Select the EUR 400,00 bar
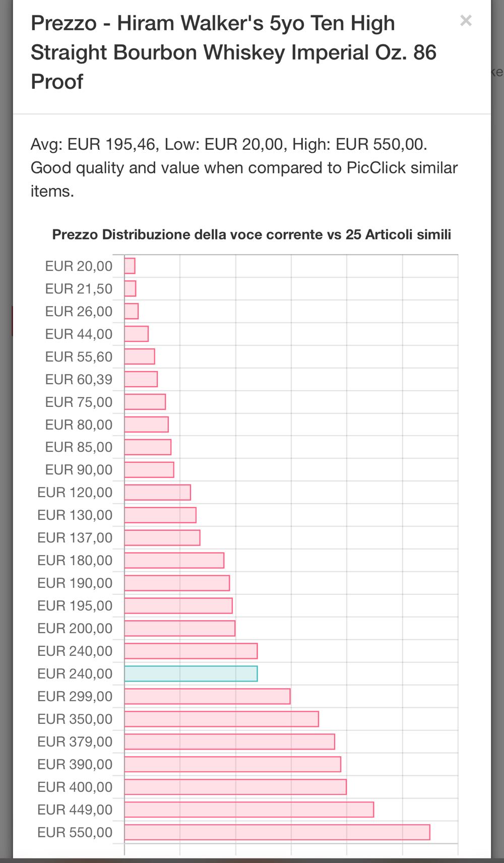The height and width of the screenshot is (863, 504). (235, 787)
